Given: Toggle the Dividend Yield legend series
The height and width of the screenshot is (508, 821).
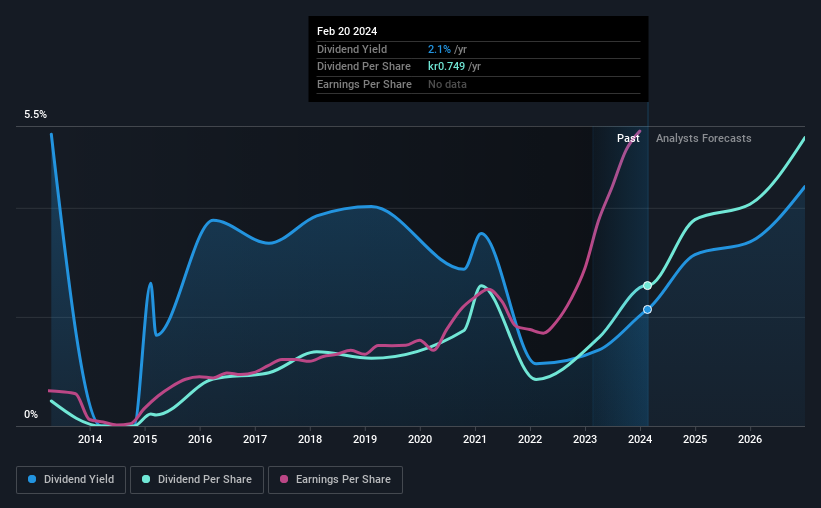Looking at the screenshot, I should (71, 480).
